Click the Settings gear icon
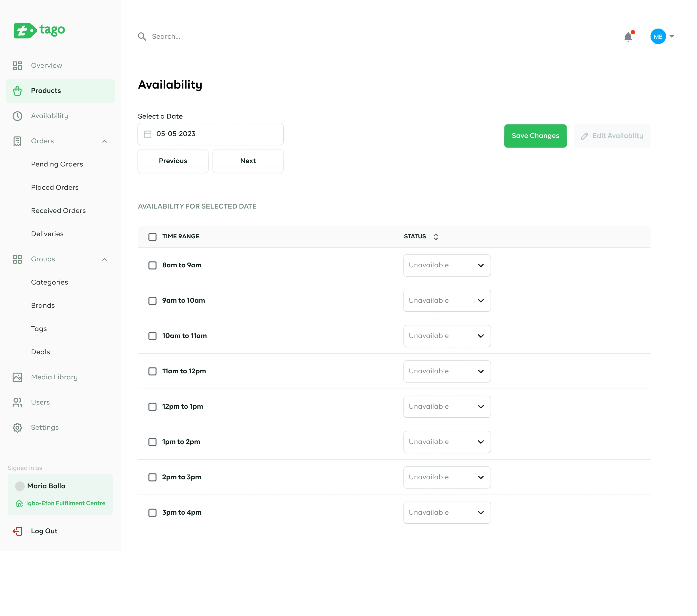 17,428
